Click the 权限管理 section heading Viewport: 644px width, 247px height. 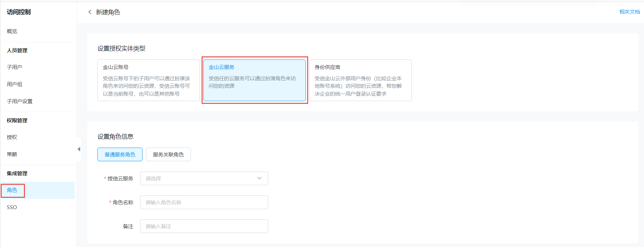point(17,120)
